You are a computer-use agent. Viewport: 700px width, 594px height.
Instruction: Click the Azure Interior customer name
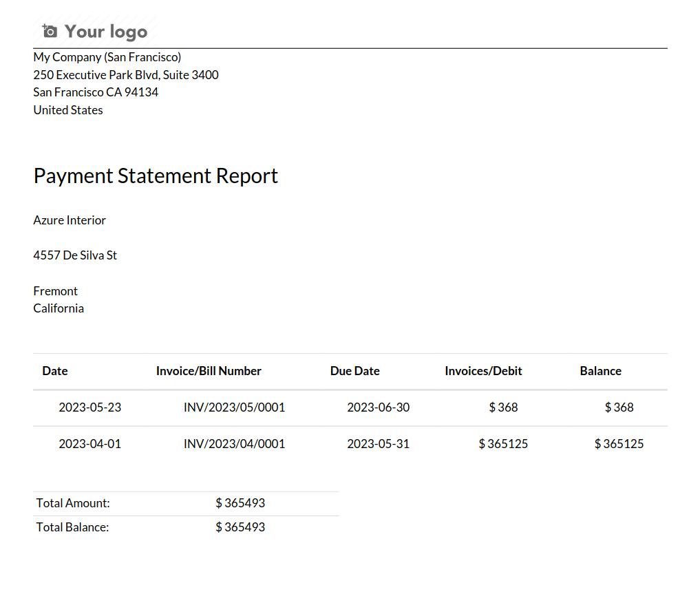click(x=70, y=220)
